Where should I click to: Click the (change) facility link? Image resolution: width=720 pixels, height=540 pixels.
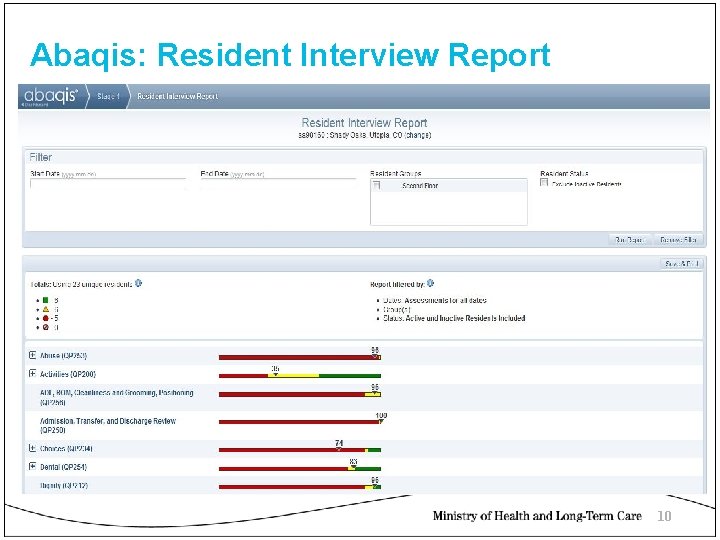coord(417,135)
